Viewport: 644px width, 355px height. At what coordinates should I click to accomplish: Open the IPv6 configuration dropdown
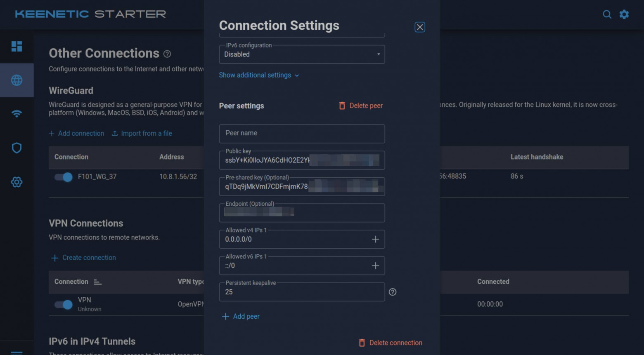[x=302, y=54]
